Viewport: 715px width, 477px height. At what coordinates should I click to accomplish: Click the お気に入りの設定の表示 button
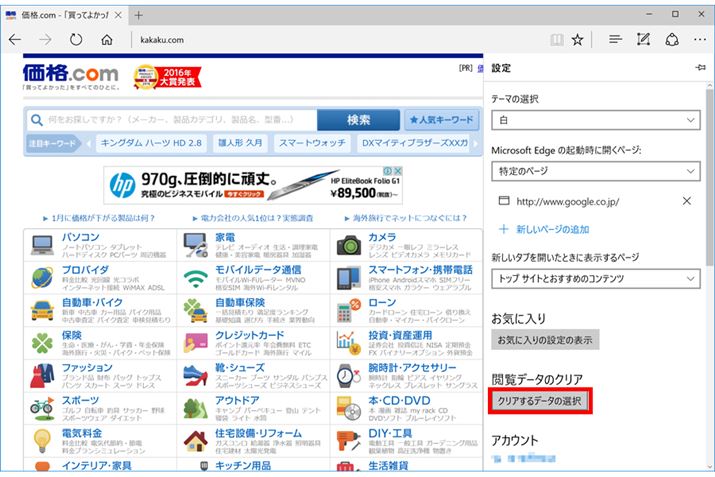[545, 340]
